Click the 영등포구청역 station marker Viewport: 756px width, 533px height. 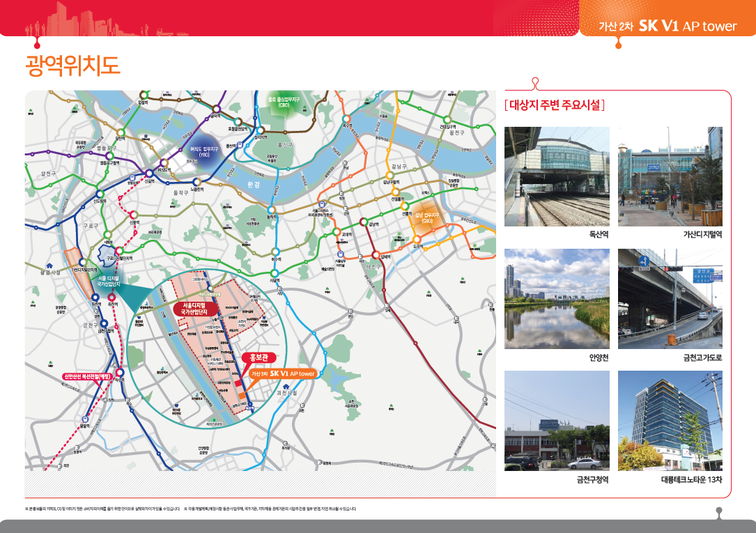point(110,155)
